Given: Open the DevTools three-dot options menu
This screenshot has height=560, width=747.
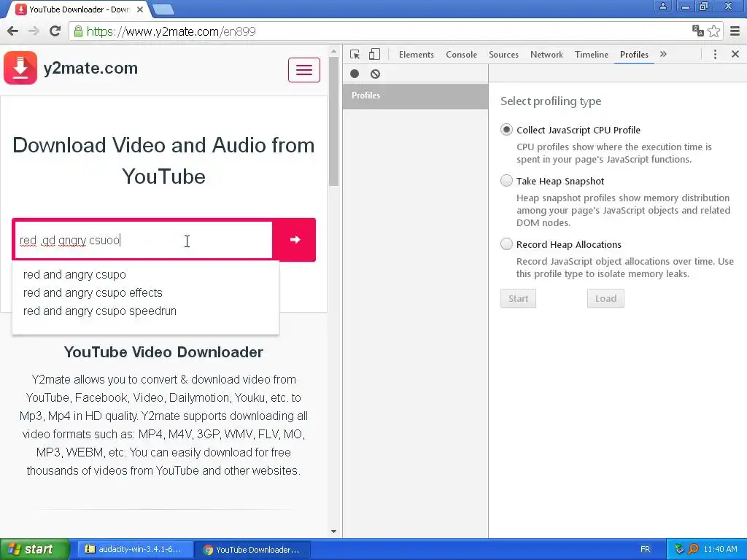Looking at the screenshot, I should coord(715,54).
